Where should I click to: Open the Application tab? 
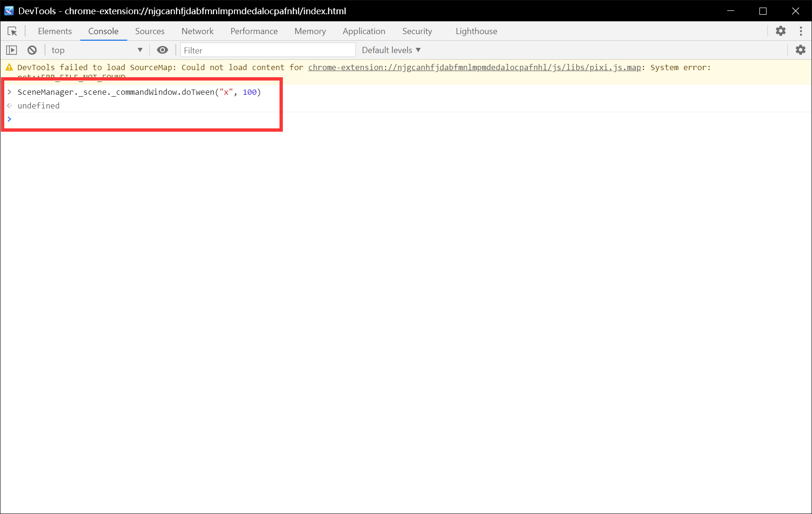(x=364, y=31)
